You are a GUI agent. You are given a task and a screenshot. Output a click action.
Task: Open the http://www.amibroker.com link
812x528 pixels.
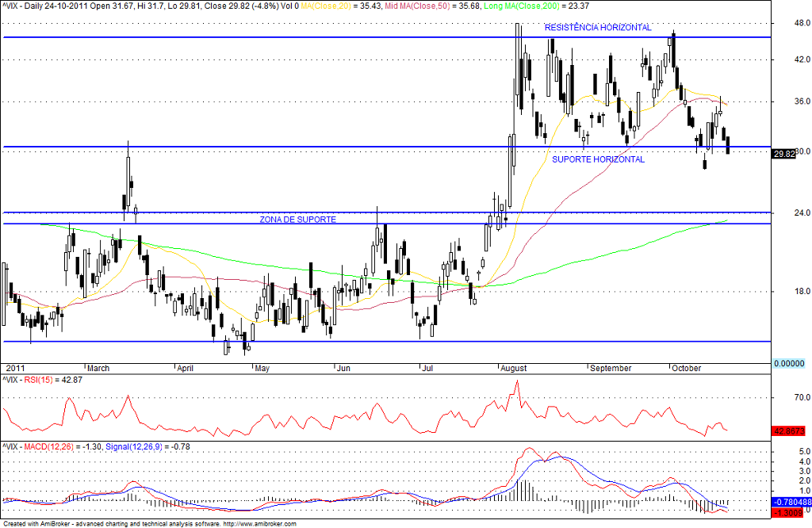click(259, 524)
